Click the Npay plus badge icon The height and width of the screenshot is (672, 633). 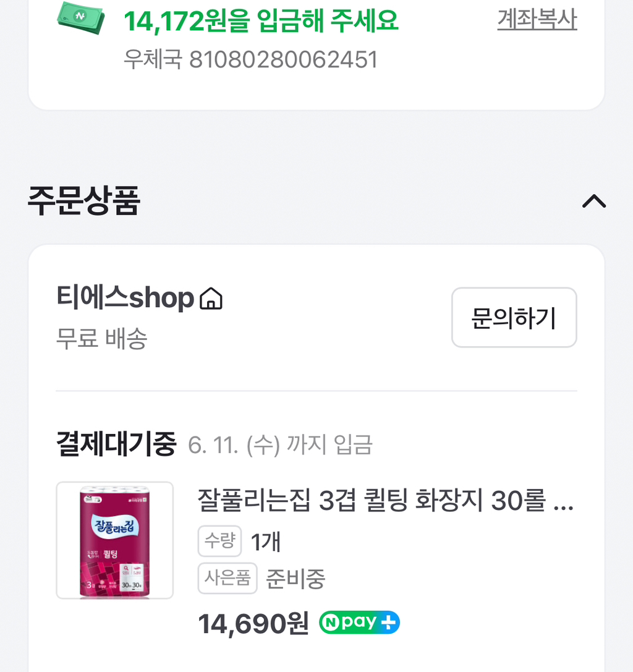[x=359, y=623]
